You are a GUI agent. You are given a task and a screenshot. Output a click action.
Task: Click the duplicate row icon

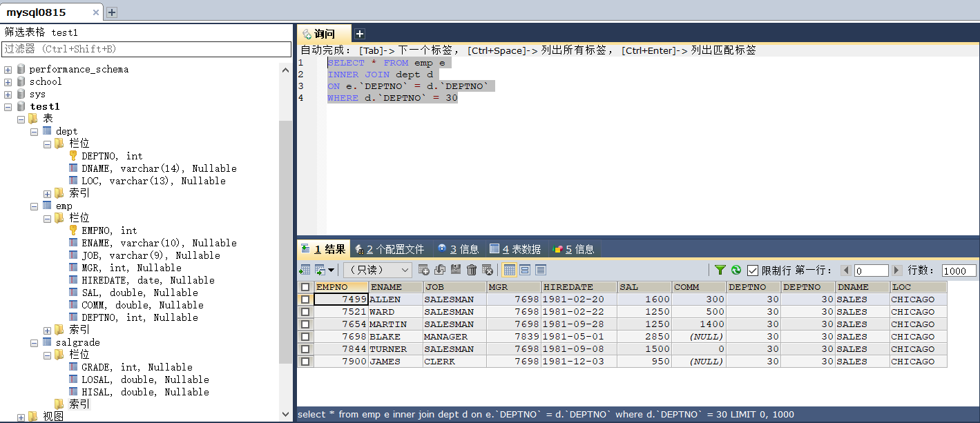click(440, 270)
